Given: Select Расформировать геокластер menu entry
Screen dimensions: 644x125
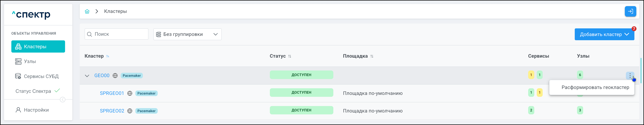Looking at the screenshot, I should pos(595,88).
